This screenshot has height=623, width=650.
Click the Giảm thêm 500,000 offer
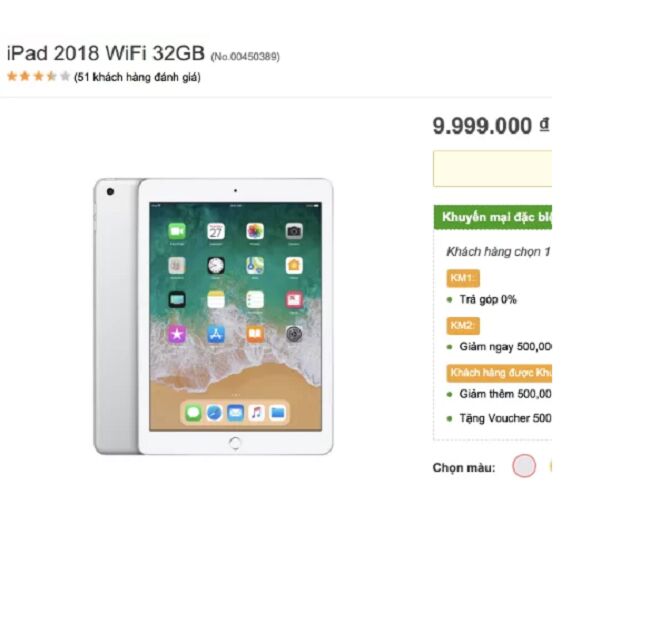point(505,394)
